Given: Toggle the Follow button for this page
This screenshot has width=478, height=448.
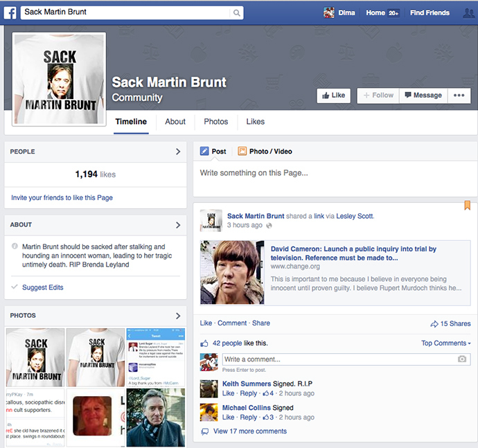Looking at the screenshot, I should 377,96.
